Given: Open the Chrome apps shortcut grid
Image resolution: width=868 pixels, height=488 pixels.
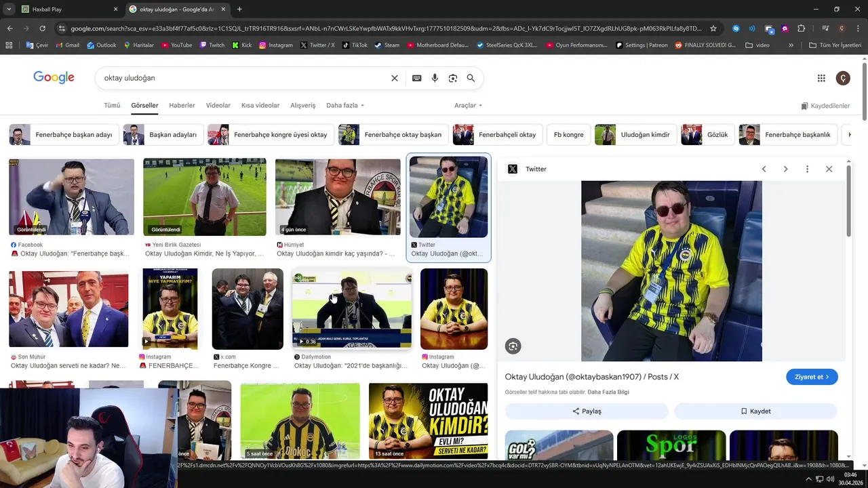Looking at the screenshot, I should click(9, 45).
